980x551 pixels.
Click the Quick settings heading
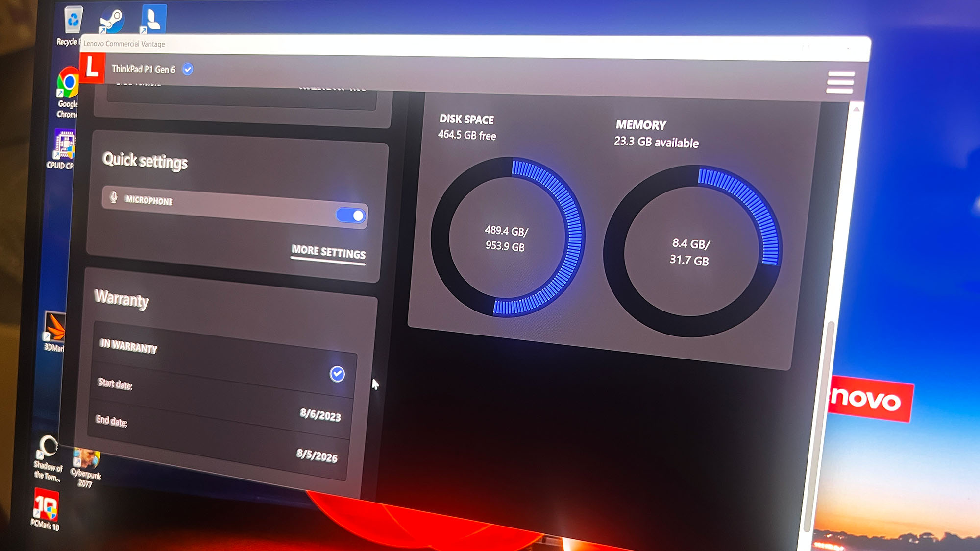(x=145, y=161)
